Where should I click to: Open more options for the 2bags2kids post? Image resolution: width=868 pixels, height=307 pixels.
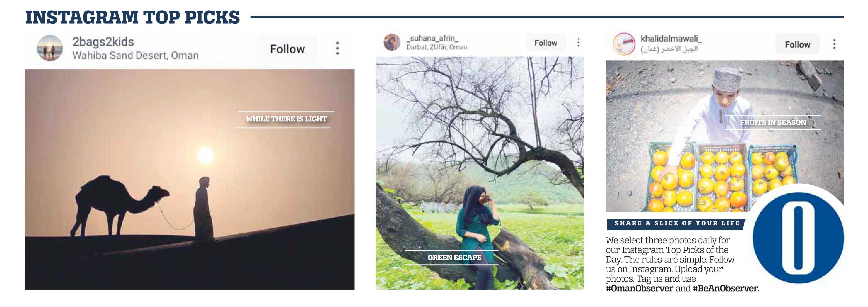click(337, 48)
